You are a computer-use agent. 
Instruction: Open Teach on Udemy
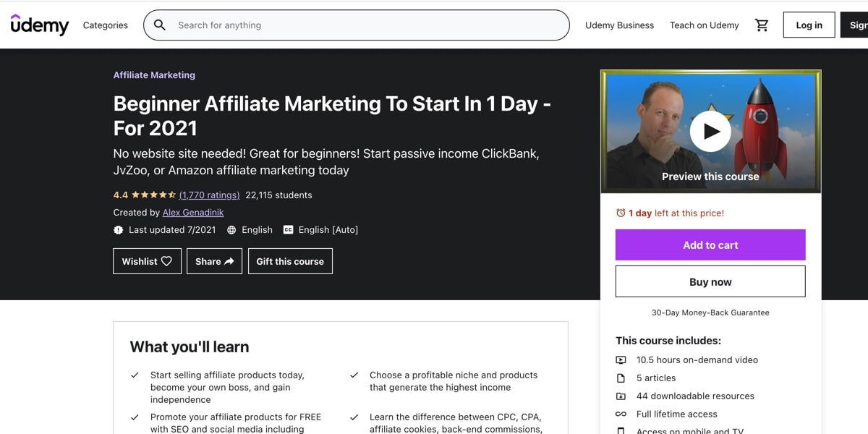pyautogui.click(x=705, y=25)
